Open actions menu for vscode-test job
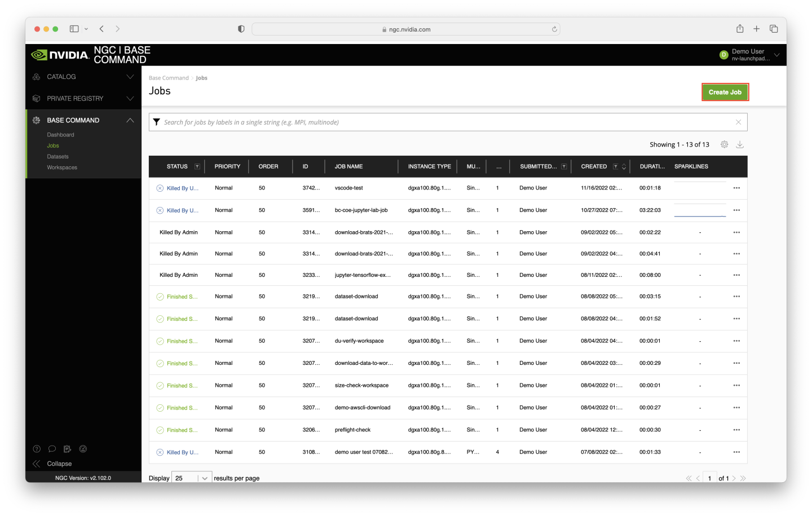 (x=736, y=188)
